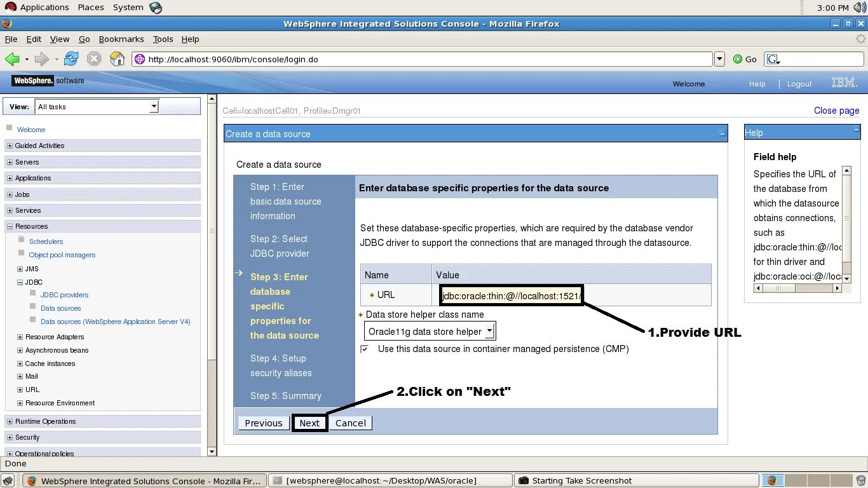Minimize the Create a data source panel
The width and height of the screenshot is (868, 488).
tap(722, 133)
